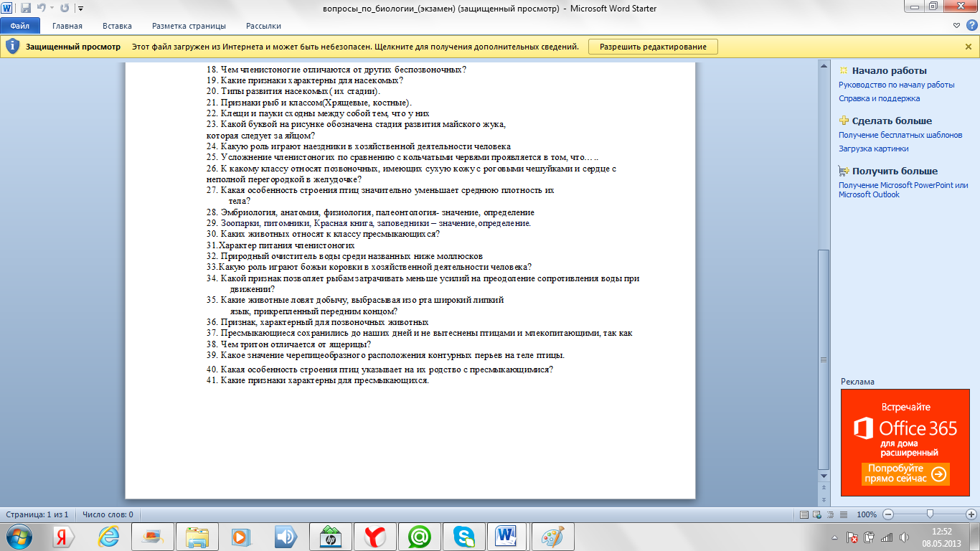Open Skype from the taskbar
The height and width of the screenshot is (551, 980).
click(463, 537)
